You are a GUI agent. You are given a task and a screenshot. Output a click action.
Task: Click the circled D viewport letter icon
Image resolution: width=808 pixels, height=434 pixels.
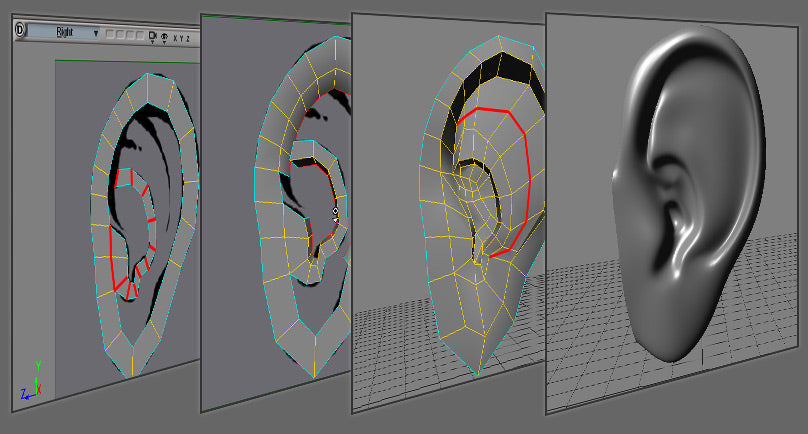(x=20, y=29)
